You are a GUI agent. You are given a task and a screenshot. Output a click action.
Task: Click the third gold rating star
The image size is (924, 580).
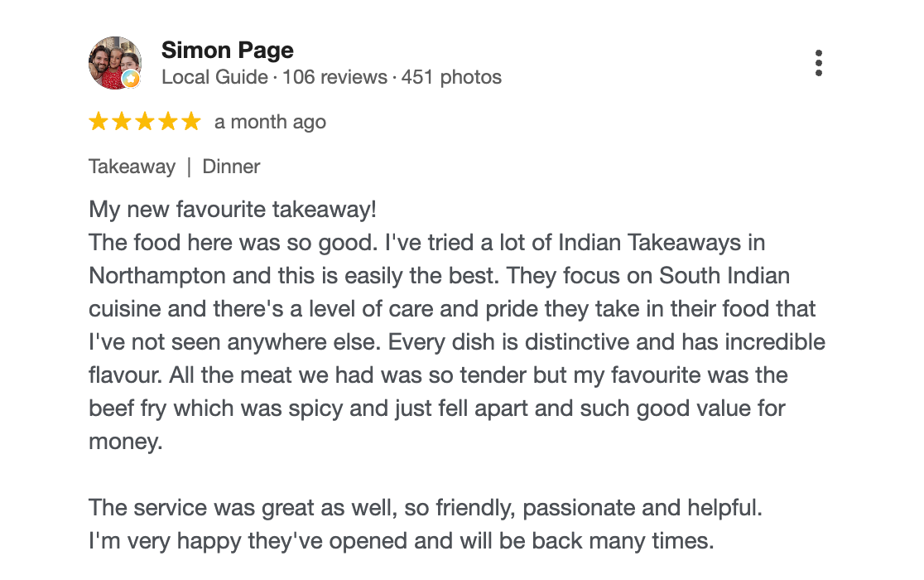(144, 122)
